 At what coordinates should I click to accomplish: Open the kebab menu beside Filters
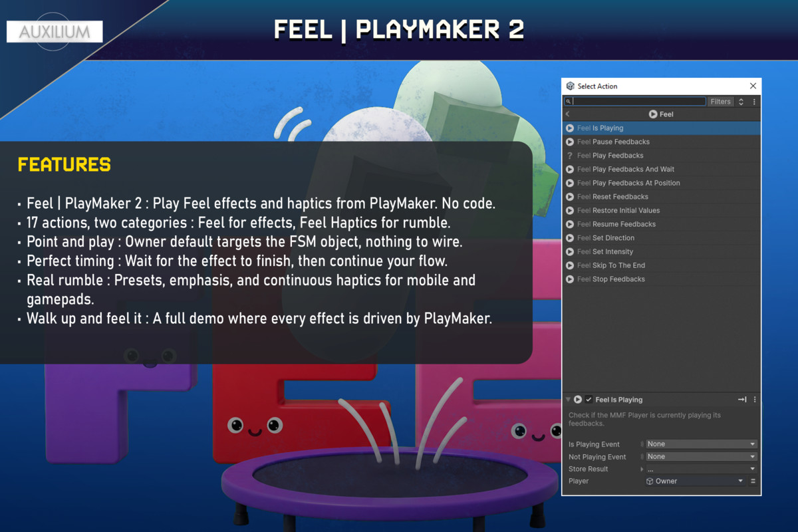pos(754,102)
